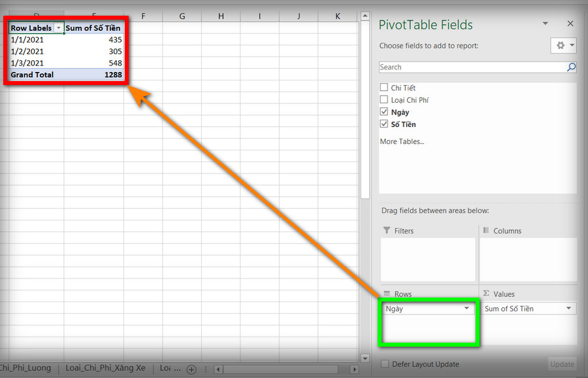Click the Filters area drop zone

(x=428, y=260)
